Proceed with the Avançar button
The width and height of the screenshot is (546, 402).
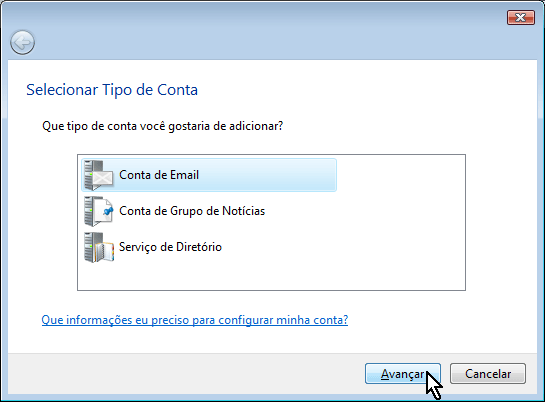tap(403, 374)
